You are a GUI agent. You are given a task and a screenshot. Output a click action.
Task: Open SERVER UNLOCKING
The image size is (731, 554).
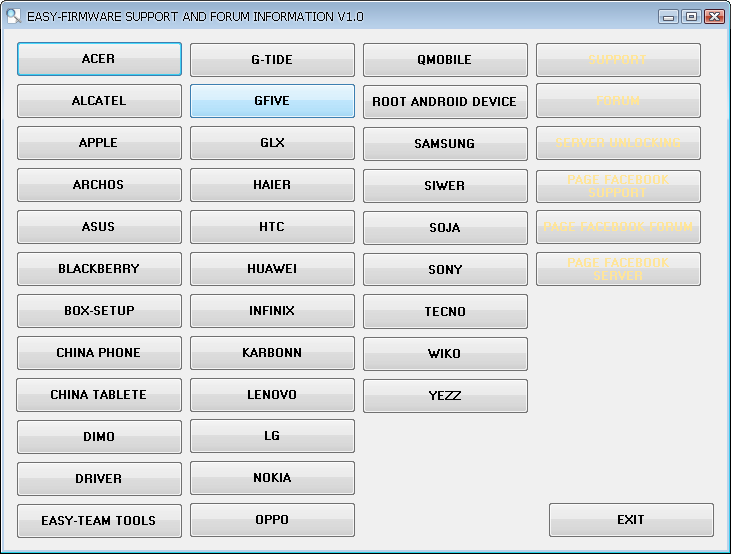(x=618, y=143)
